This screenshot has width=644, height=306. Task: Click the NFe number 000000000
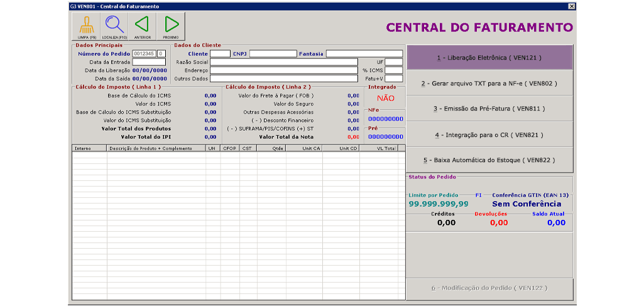pyautogui.click(x=385, y=119)
